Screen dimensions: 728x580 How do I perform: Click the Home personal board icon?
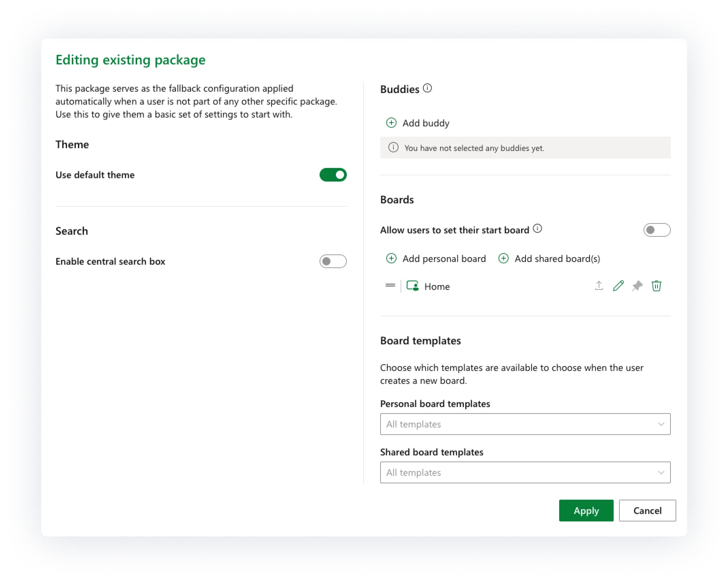pos(412,286)
